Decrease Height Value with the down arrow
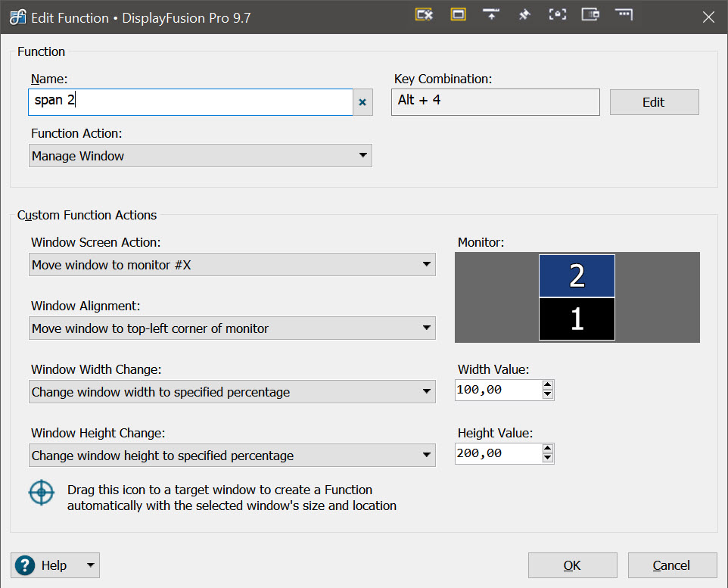This screenshot has height=588, width=728. pyautogui.click(x=548, y=458)
